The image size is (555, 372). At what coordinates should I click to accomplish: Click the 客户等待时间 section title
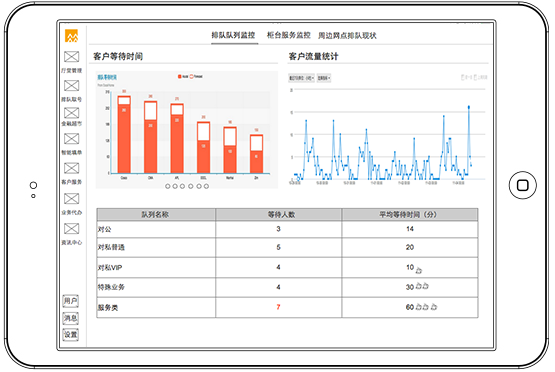[118, 56]
